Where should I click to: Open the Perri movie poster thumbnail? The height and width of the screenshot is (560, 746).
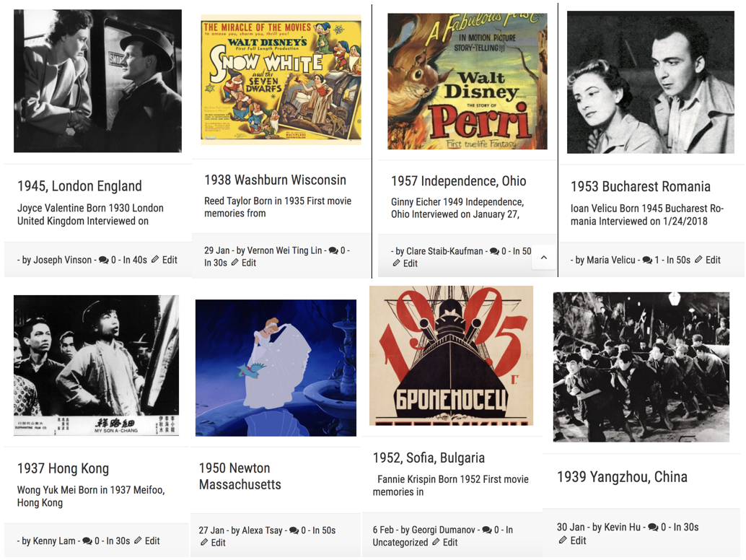tap(468, 82)
